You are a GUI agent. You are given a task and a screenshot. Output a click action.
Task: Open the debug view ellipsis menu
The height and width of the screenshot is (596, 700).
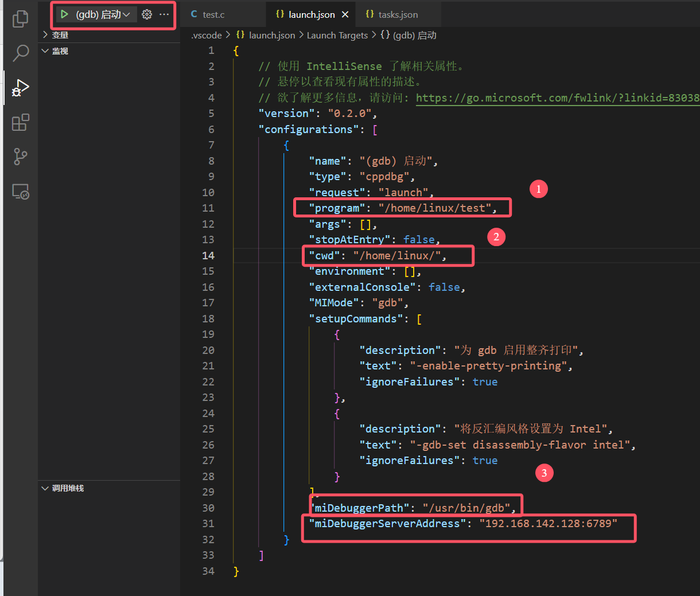coord(164,14)
